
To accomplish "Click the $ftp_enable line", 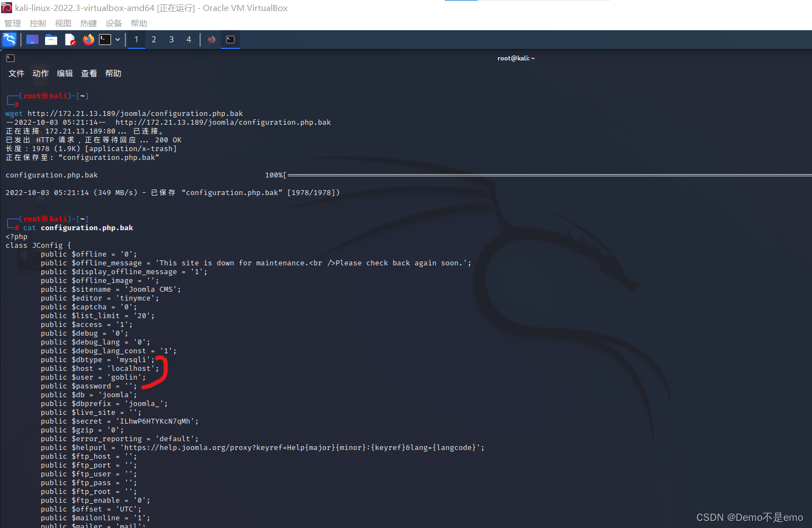I will click(x=96, y=501).
